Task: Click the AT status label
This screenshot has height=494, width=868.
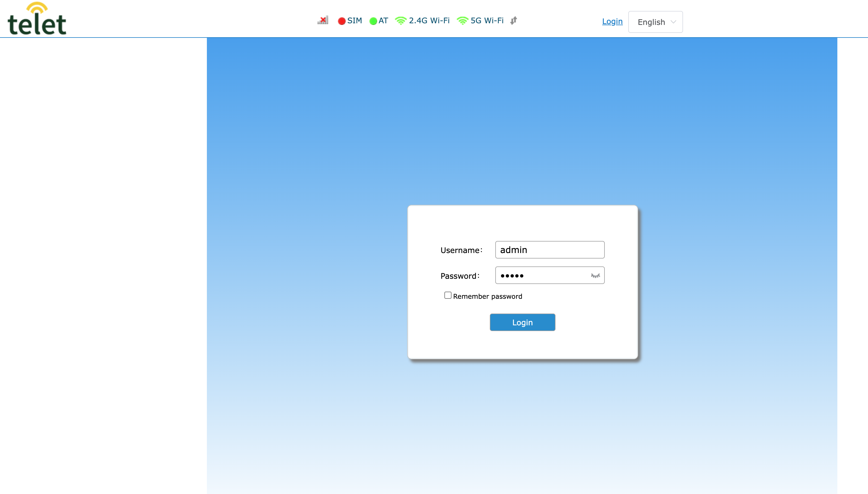Action: (383, 21)
